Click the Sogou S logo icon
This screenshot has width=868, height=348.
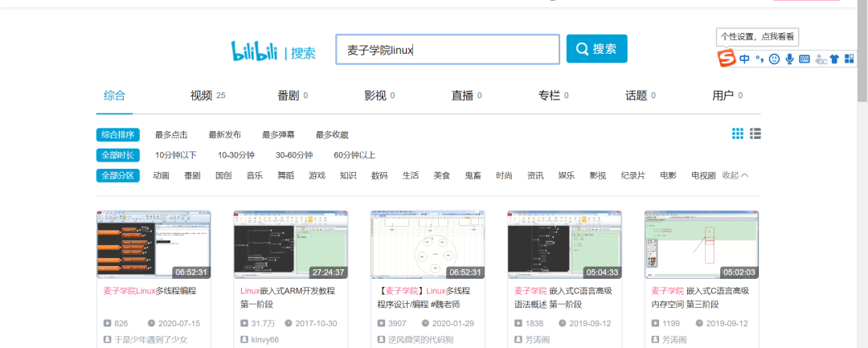(727, 58)
